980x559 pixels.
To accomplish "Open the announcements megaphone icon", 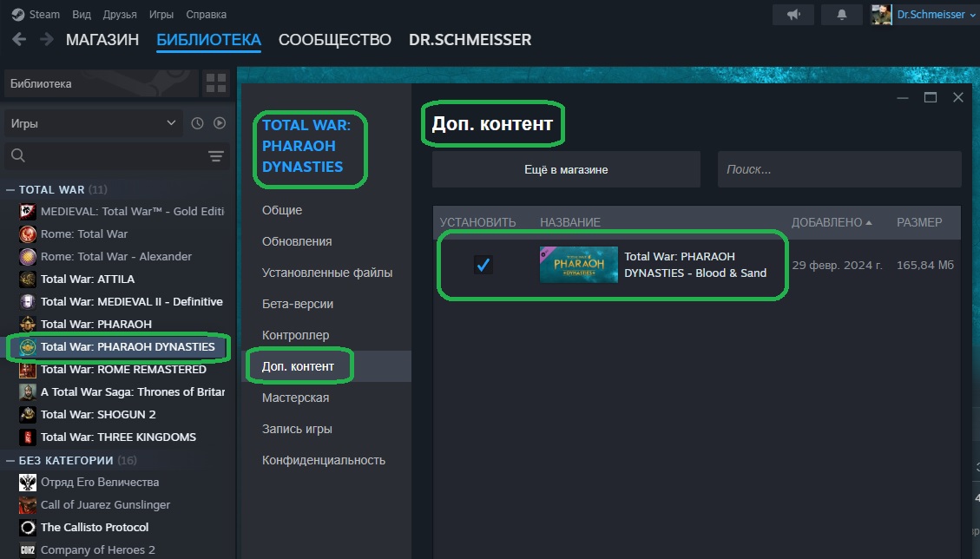I will [x=793, y=15].
